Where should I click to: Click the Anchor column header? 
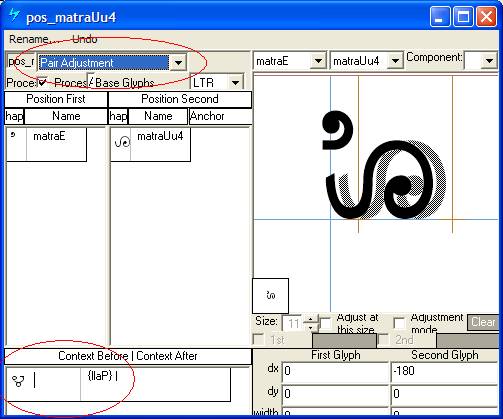[x=220, y=116]
